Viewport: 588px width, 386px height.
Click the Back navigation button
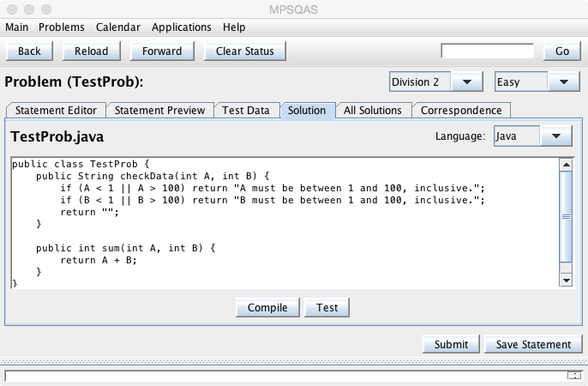click(29, 51)
